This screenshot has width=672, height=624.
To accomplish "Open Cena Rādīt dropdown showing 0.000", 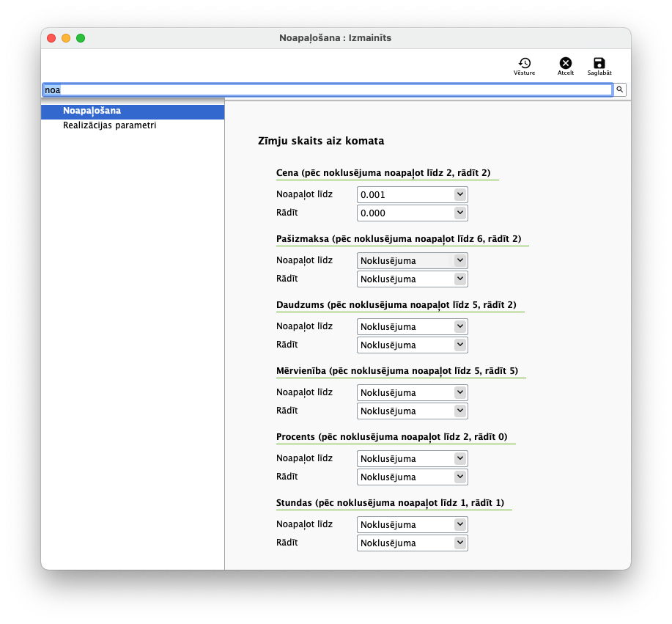I will (412, 213).
